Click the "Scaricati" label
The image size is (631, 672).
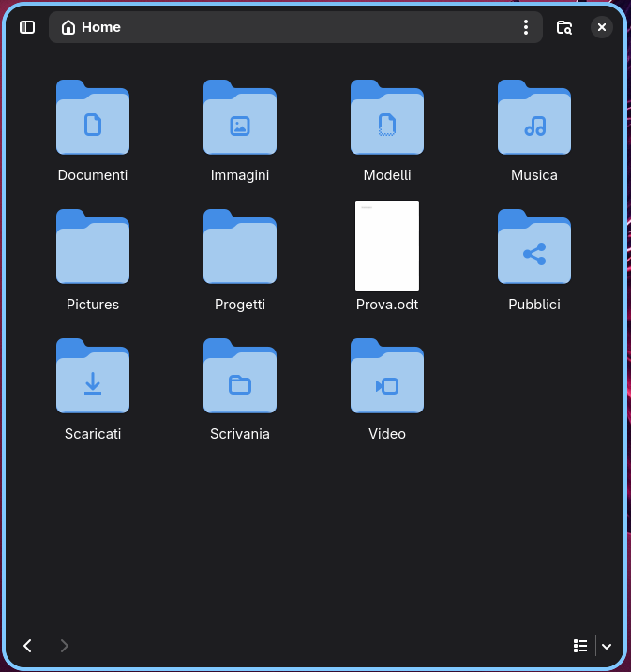[x=93, y=434]
